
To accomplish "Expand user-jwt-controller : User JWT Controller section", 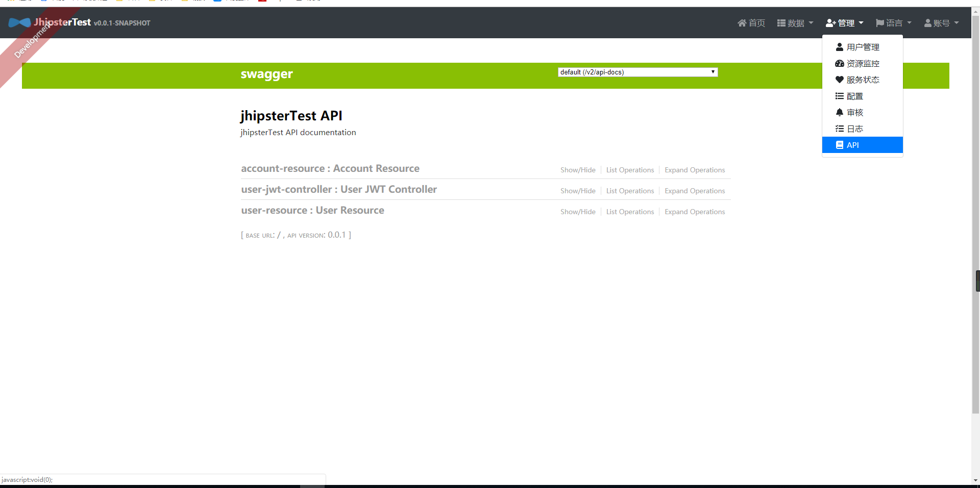I will (339, 189).
